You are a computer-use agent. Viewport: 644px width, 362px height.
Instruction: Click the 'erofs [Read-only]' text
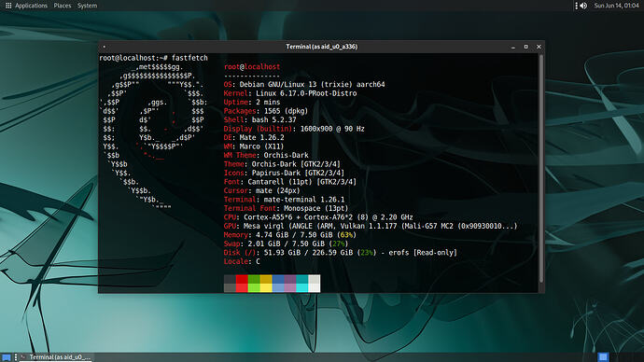click(423, 253)
